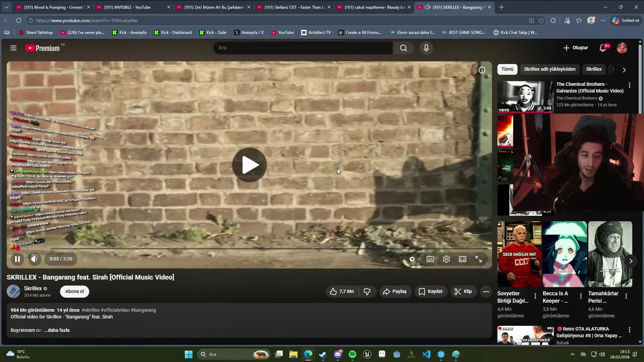
Task: Focus the YouTube search field
Action: (303, 48)
